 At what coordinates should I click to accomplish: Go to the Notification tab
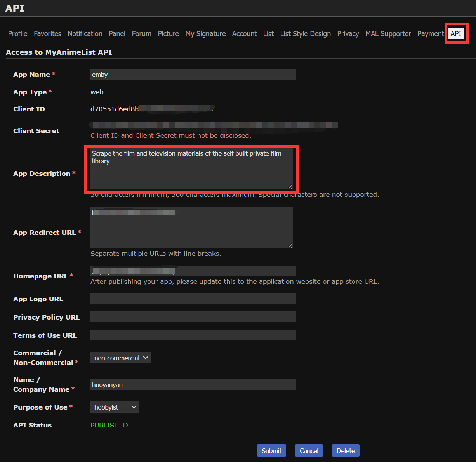pyautogui.click(x=85, y=34)
